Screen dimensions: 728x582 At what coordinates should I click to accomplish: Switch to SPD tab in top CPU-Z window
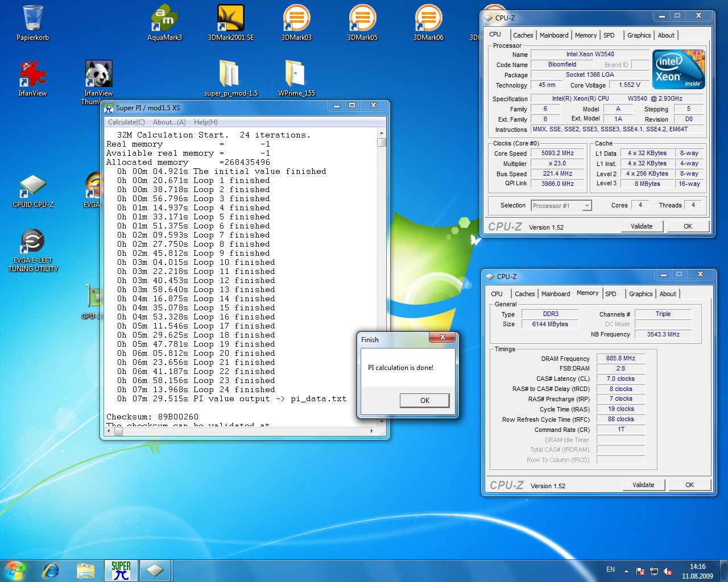coord(609,35)
